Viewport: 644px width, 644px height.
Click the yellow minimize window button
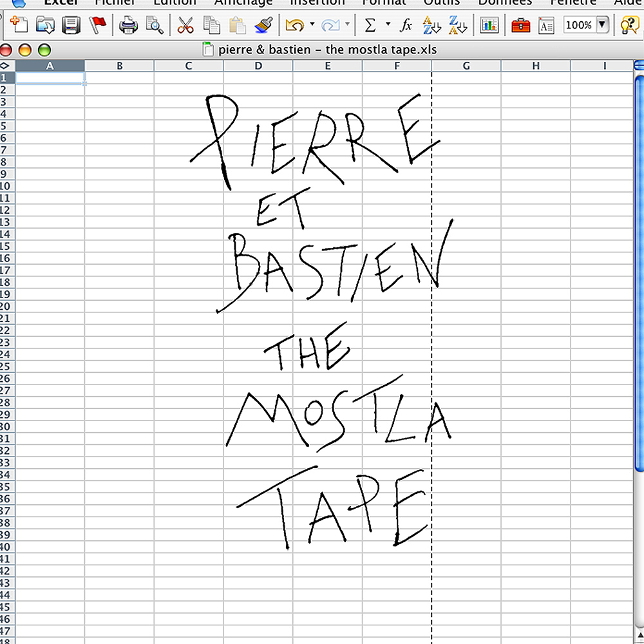[25, 50]
